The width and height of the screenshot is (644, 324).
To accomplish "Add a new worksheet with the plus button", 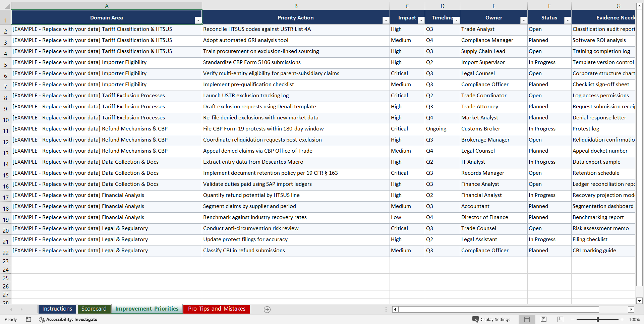I will pos(267,309).
